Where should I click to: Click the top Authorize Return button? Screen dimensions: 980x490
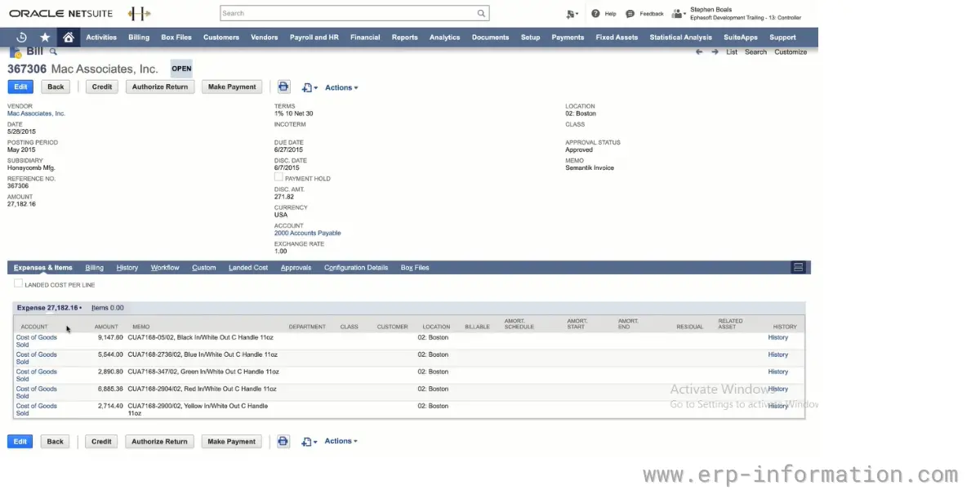click(x=160, y=87)
